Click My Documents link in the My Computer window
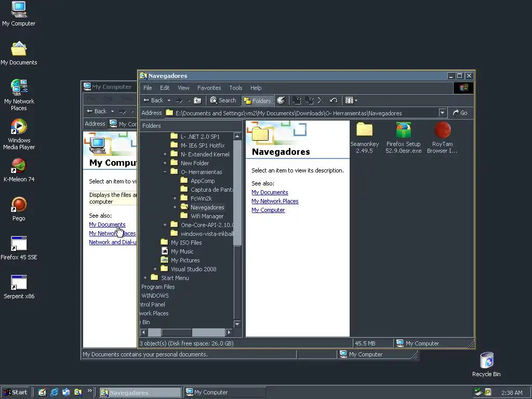Image resolution: width=532 pixels, height=399 pixels. (107, 224)
